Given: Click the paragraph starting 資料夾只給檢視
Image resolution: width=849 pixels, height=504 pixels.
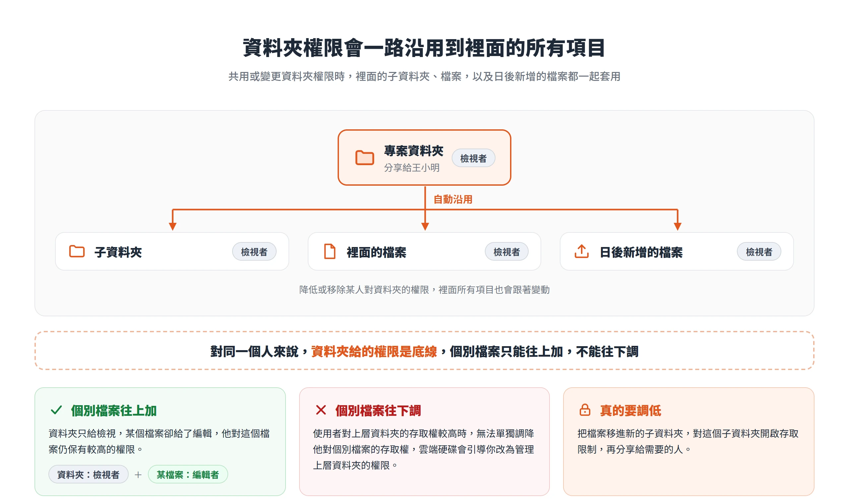Looking at the screenshot, I should [x=159, y=441].
